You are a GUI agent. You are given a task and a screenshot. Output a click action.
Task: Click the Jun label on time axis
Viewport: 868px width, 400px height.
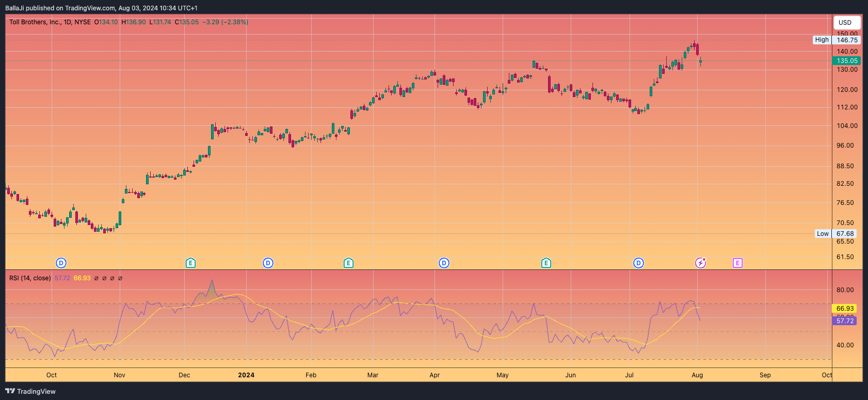pyautogui.click(x=571, y=375)
